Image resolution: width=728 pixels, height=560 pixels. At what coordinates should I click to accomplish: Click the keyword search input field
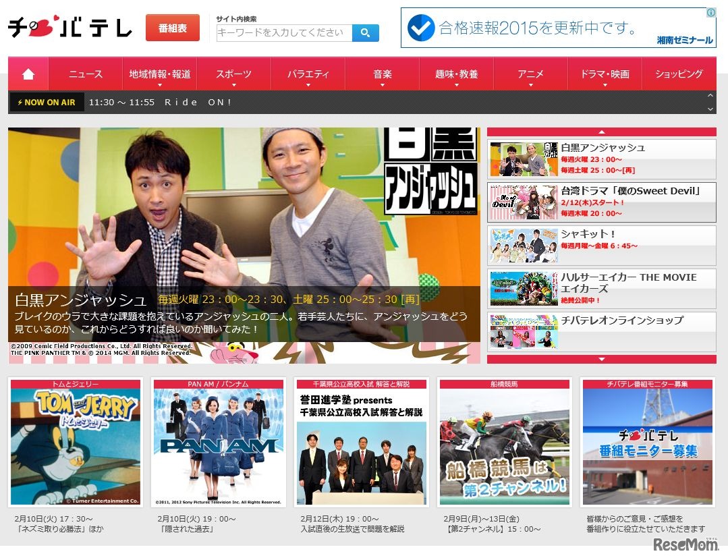point(283,32)
